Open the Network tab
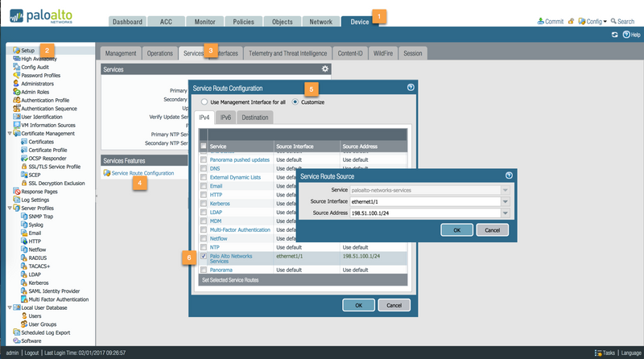The width and height of the screenshot is (644, 359). (320, 22)
